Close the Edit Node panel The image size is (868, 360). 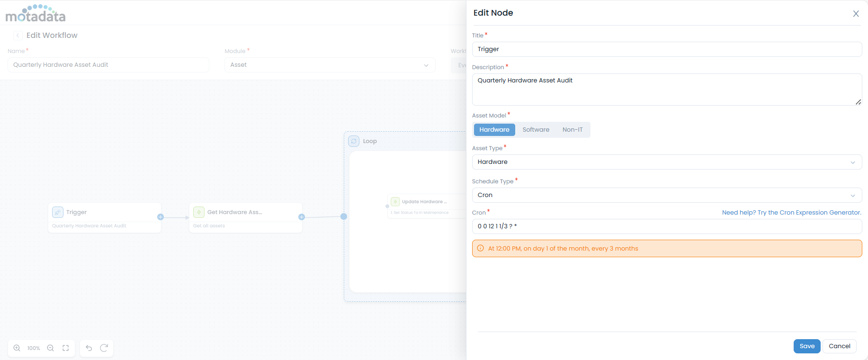click(856, 14)
